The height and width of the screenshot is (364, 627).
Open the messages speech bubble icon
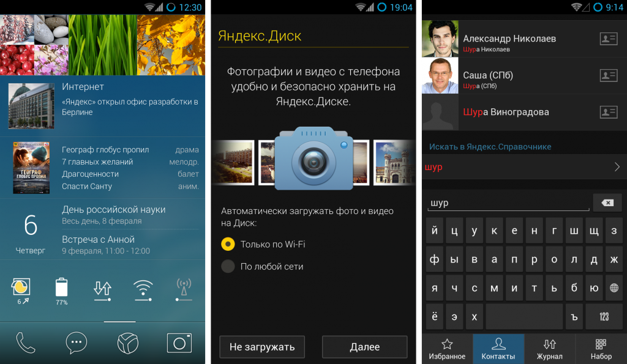click(76, 343)
